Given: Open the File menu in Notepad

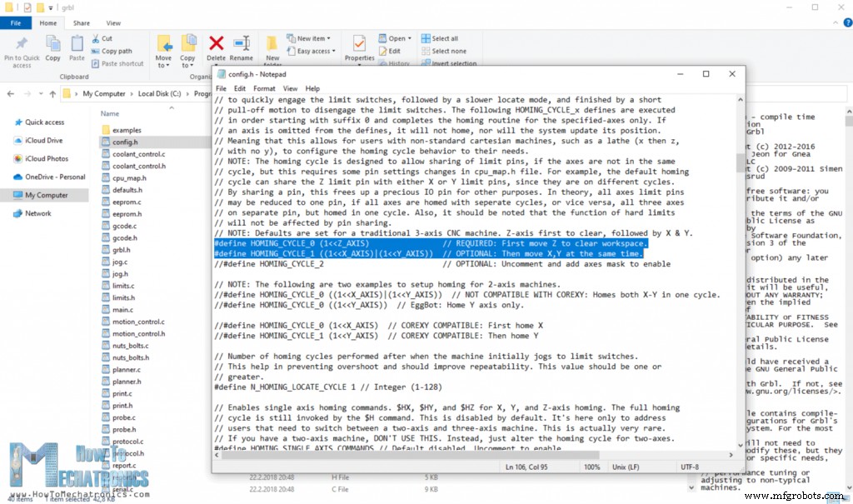Looking at the screenshot, I should click(x=221, y=88).
